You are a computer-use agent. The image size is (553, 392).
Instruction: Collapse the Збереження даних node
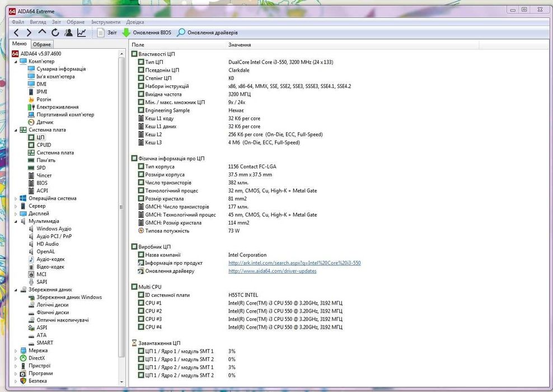coord(16,290)
